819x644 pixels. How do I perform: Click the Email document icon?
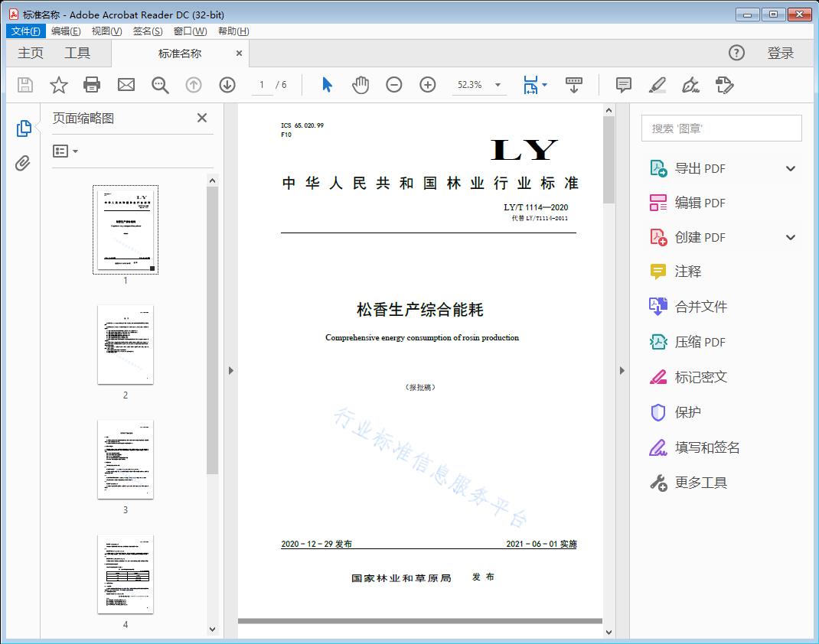click(126, 85)
